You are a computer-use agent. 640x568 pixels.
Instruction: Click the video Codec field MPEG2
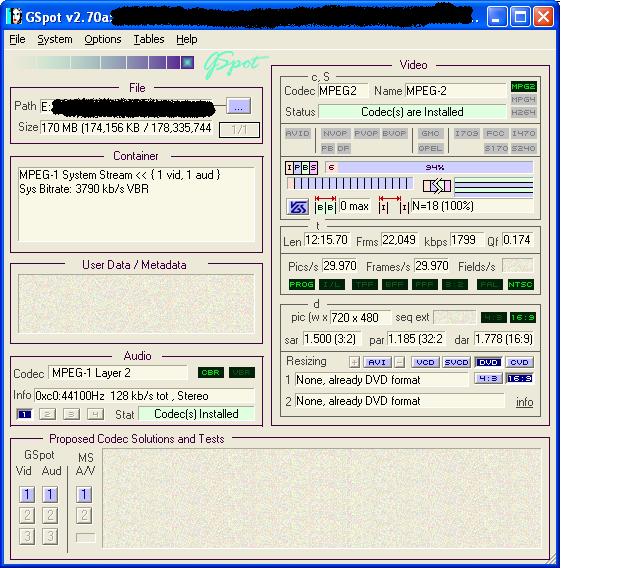[x=343, y=91]
